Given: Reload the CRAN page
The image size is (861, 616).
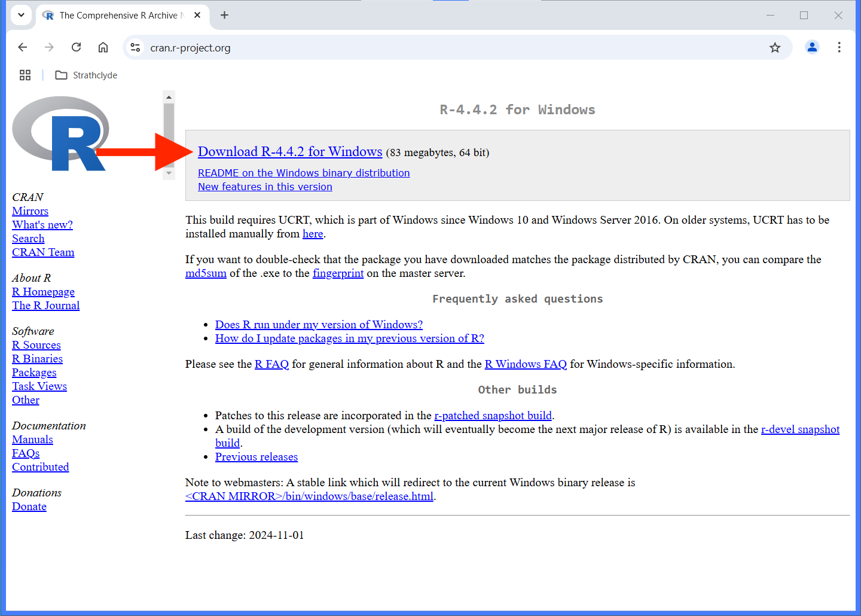Looking at the screenshot, I should point(76,47).
